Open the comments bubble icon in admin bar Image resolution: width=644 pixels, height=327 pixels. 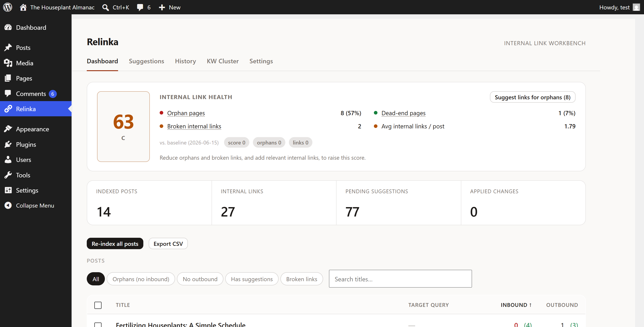pos(140,7)
